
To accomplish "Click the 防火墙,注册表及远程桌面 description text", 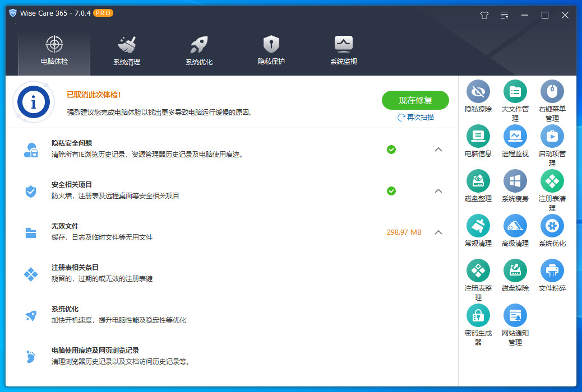I will pyautogui.click(x=115, y=195).
